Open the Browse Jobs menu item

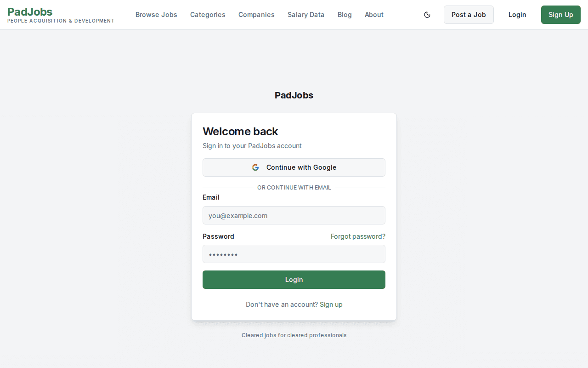click(156, 15)
